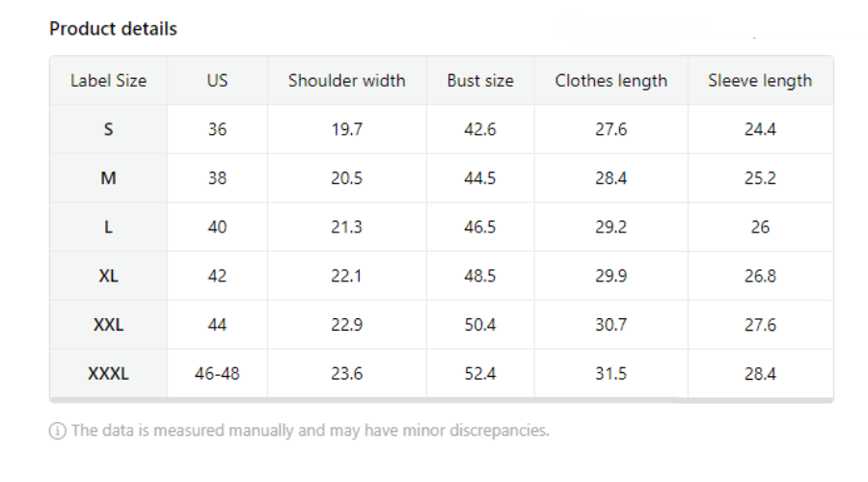Click the manual measurement disclaimer text

pos(310,431)
